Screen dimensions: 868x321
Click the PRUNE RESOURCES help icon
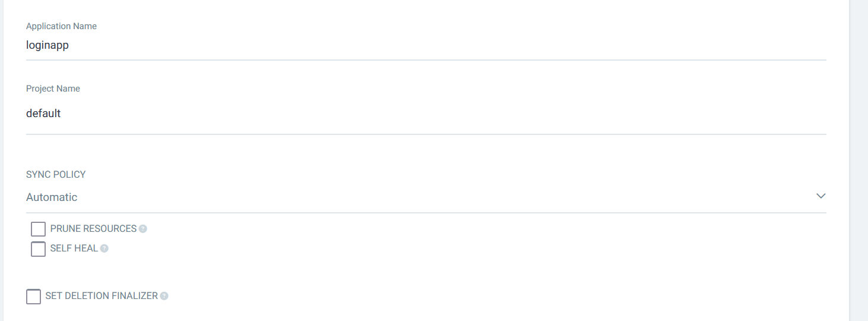coord(143,229)
